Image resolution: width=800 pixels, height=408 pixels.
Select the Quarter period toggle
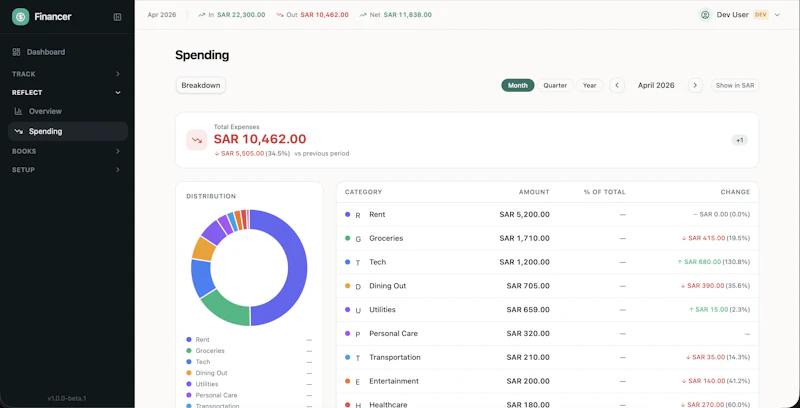click(555, 85)
